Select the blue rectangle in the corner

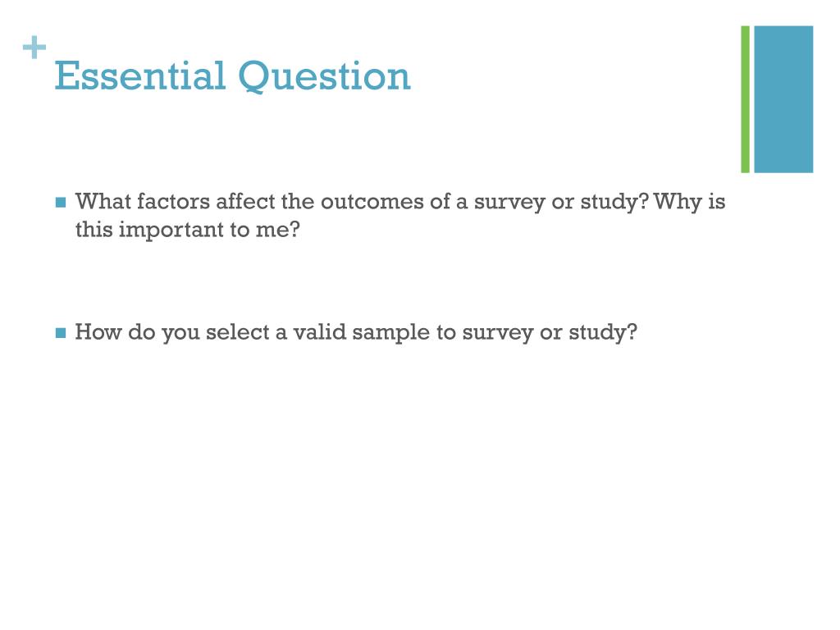(783, 99)
